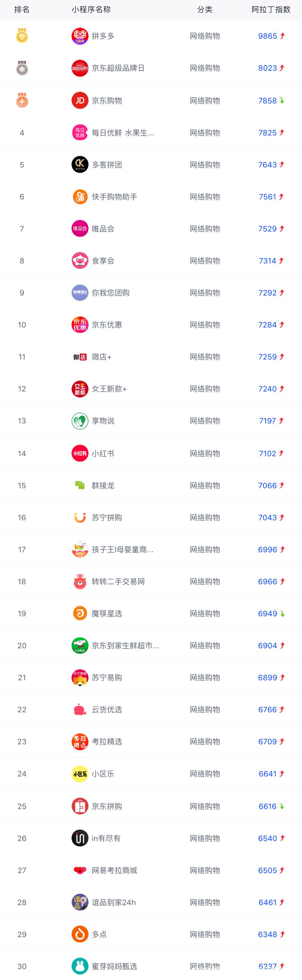The height and width of the screenshot is (980, 302).
Task: Click the 小程序名称 column header
Action: 91,10
